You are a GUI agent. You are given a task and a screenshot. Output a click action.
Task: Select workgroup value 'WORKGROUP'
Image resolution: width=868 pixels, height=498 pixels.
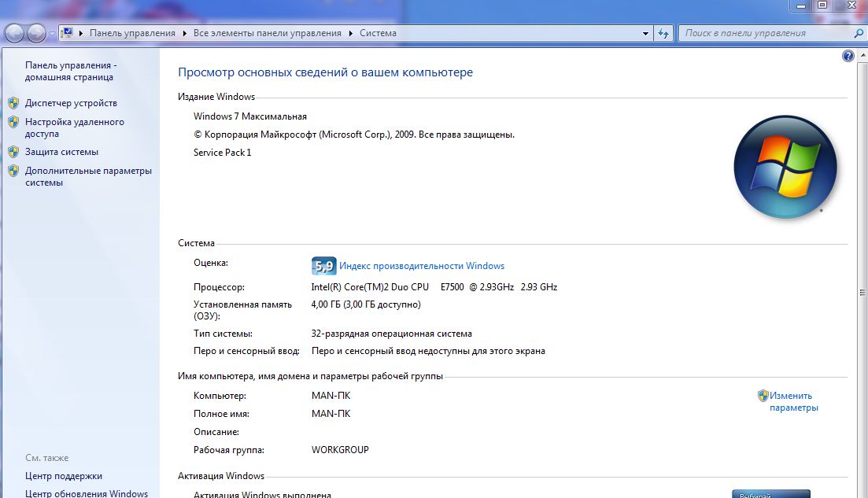pyautogui.click(x=340, y=450)
